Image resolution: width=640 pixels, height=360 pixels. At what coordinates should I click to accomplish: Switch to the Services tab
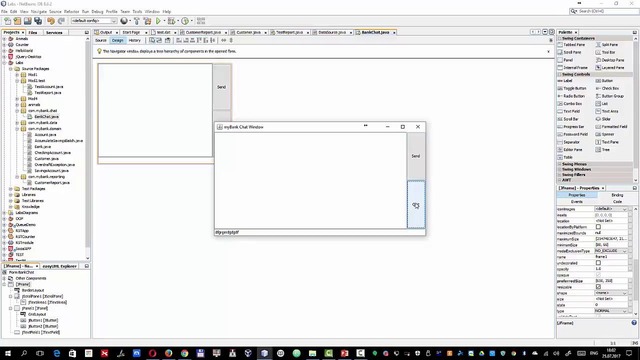click(x=54, y=32)
